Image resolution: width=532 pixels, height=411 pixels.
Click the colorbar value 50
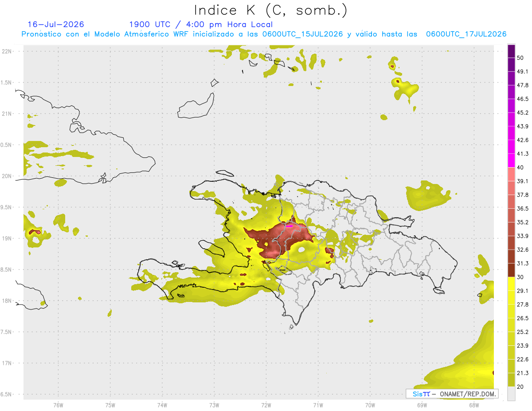pos(520,58)
